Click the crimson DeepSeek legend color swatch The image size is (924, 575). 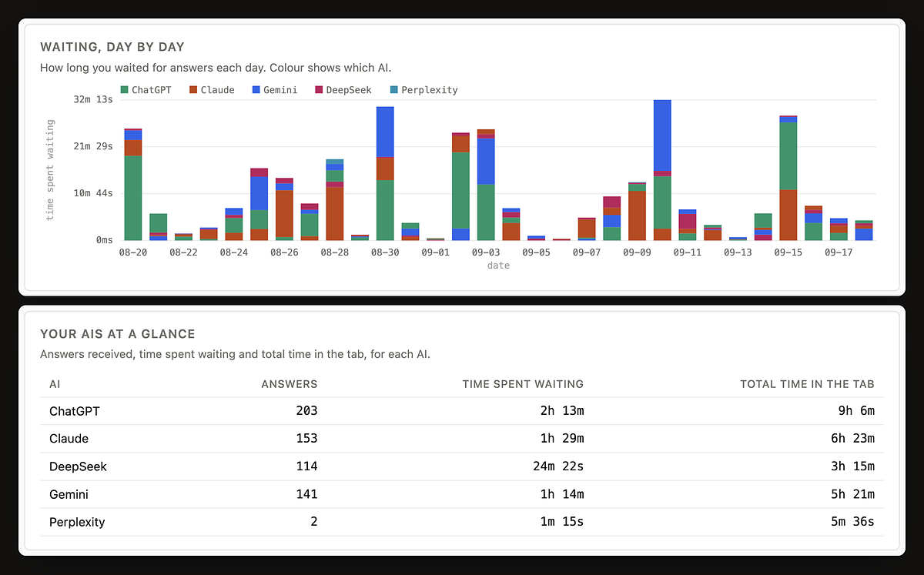[x=318, y=90]
